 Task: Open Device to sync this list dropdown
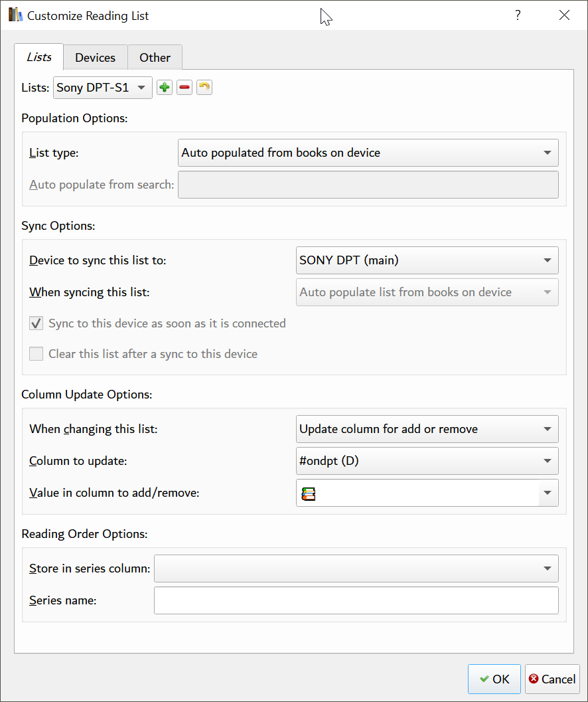pos(427,260)
